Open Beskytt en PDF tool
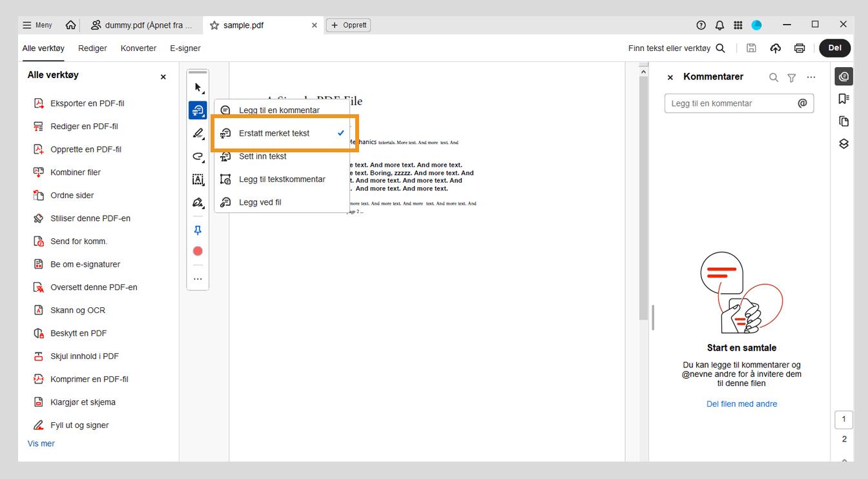The width and height of the screenshot is (868, 479). click(x=79, y=333)
